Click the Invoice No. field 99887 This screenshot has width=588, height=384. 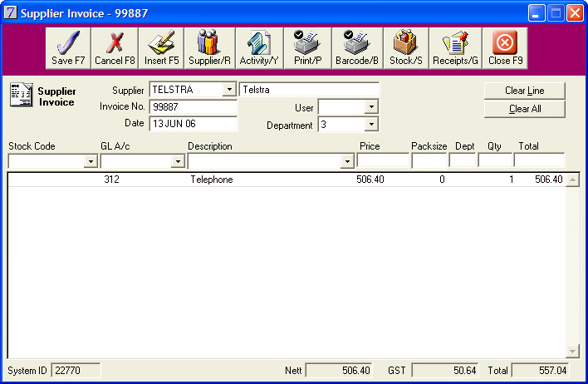194,107
